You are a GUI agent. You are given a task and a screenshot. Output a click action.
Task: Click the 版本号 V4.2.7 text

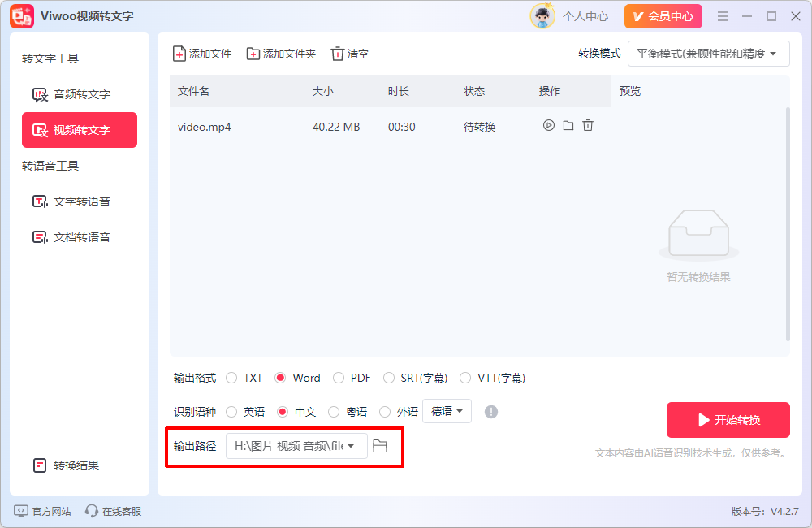765,512
